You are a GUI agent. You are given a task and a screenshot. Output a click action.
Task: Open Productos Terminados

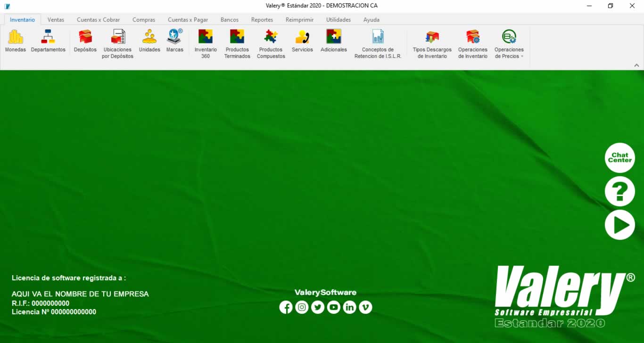[x=237, y=38]
